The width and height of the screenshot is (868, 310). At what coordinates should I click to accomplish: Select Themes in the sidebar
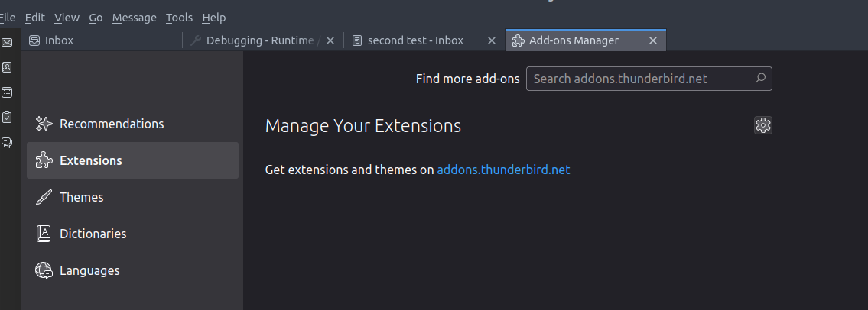(82, 197)
